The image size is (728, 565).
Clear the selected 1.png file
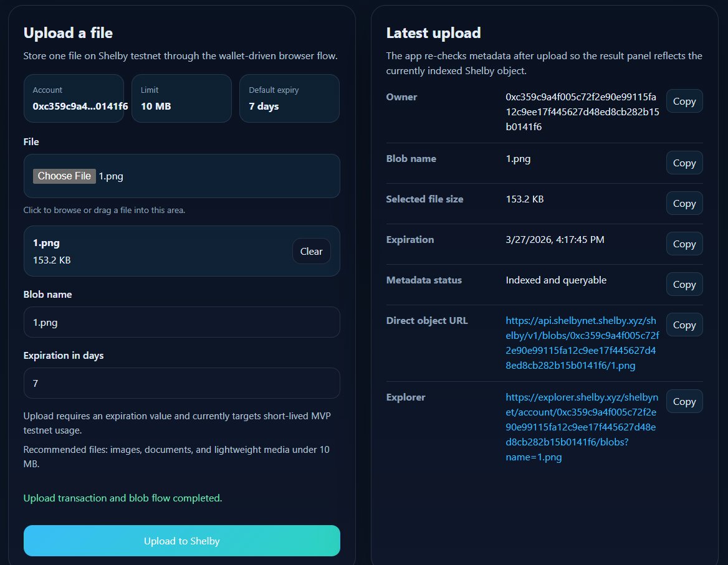pos(311,251)
